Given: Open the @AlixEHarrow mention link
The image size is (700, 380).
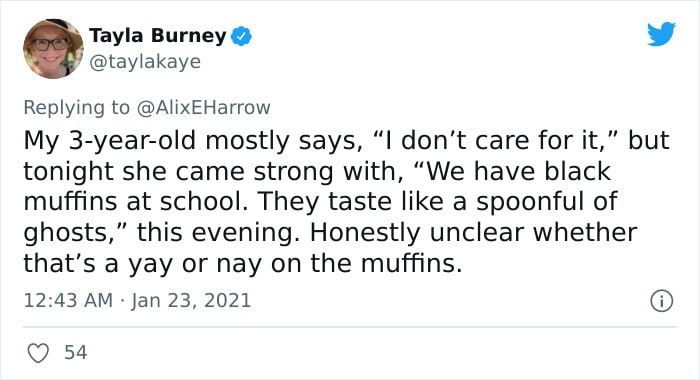Looking at the screenshot, I should coord(203,108).
